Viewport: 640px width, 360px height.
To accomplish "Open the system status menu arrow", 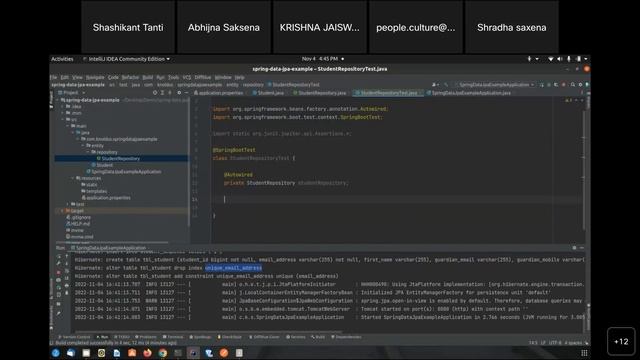I will tap(585, 59).
